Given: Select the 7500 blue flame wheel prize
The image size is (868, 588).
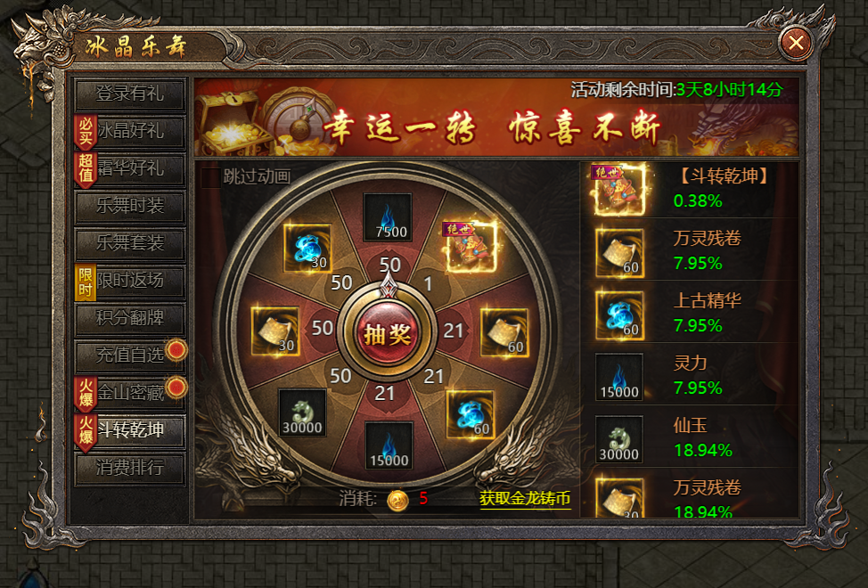Looking at the screenshot, I should (388, 217).
